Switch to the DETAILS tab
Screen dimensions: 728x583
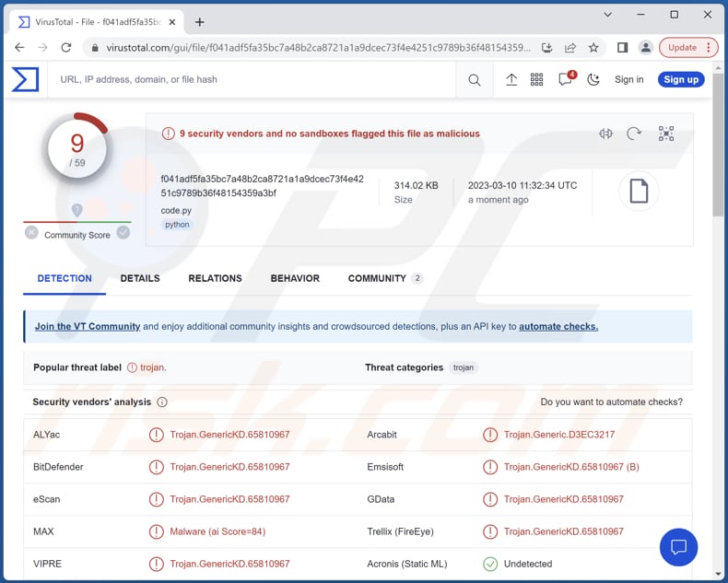[x=140, y=278]
